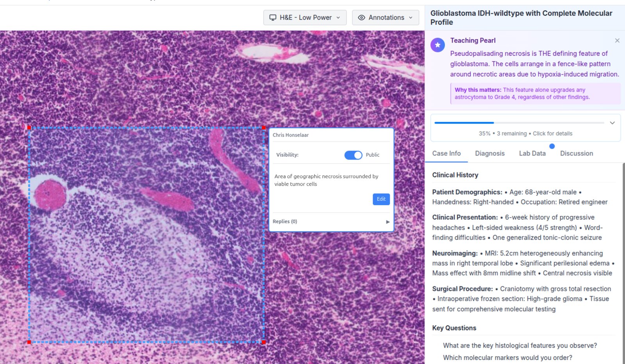Click the eye icon on the Annotations button

362,18
